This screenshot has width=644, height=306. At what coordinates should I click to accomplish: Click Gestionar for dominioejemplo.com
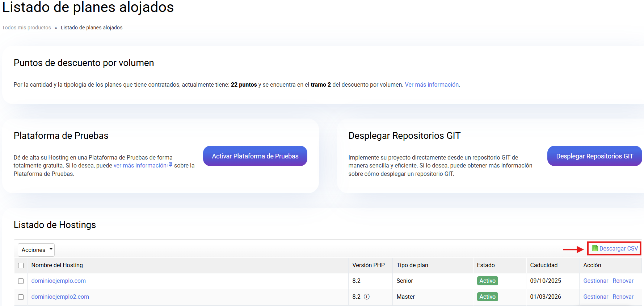[595, 281]
